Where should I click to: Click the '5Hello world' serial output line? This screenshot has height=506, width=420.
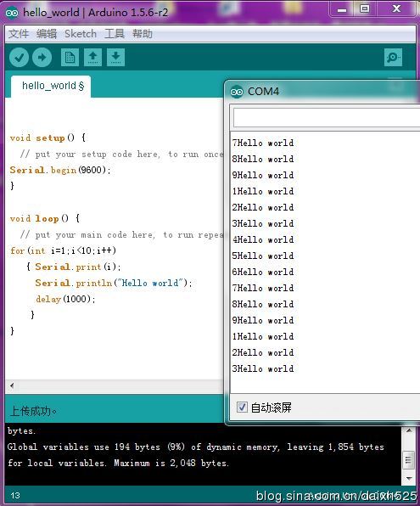[263, 256]
